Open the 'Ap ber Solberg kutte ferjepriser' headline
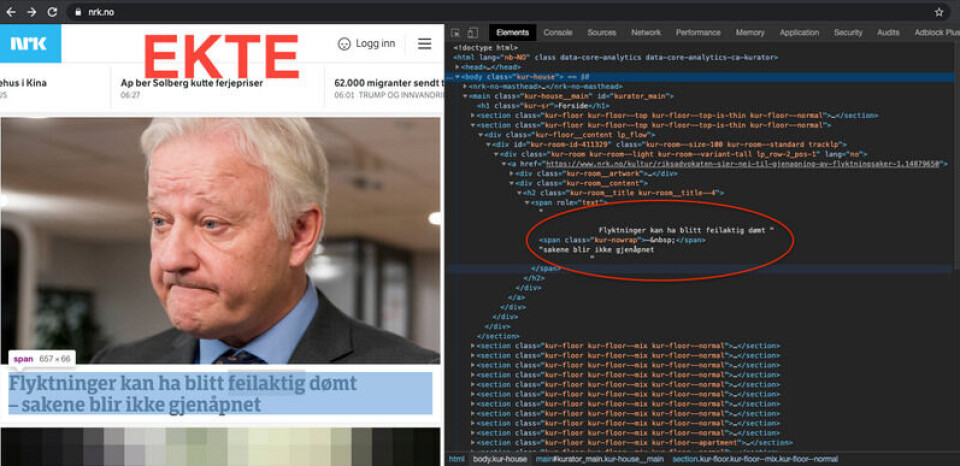This screenshot has width=960, height=466. 191,83
